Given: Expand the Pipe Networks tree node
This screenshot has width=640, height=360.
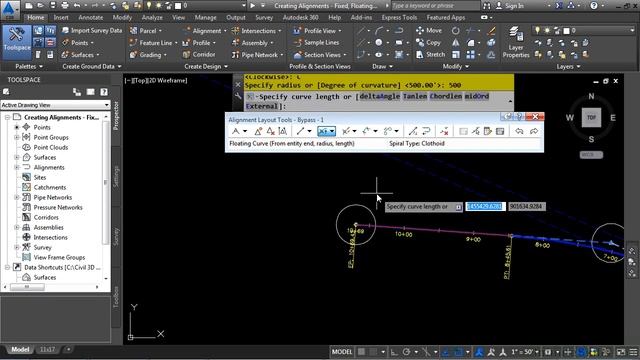Looking at the screenshot, I should pos(17,198).
